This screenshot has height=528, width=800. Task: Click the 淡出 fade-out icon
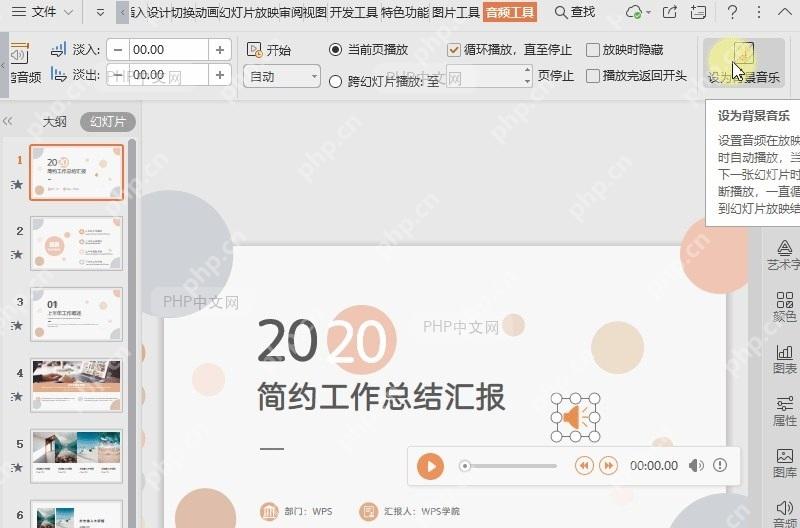(59, 75)
